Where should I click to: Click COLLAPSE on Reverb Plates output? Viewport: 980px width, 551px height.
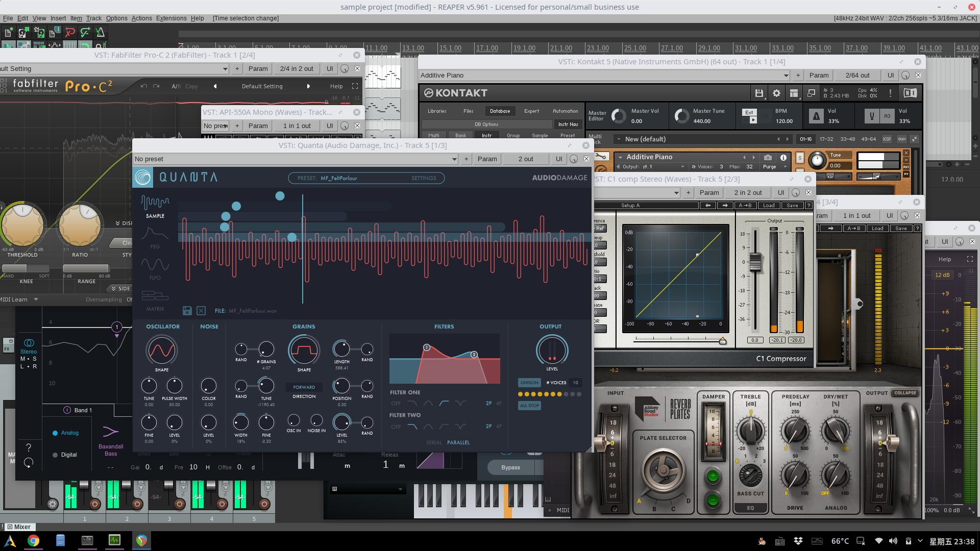coord(905,393)
